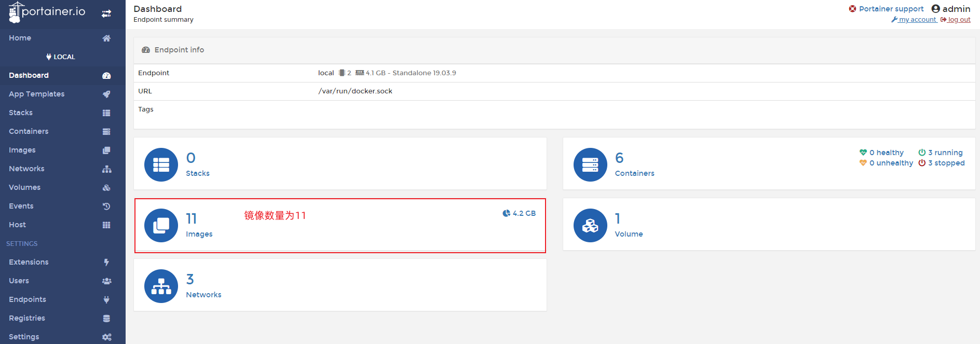Click the Extensions bolt icon

click(x=106, y=262)
